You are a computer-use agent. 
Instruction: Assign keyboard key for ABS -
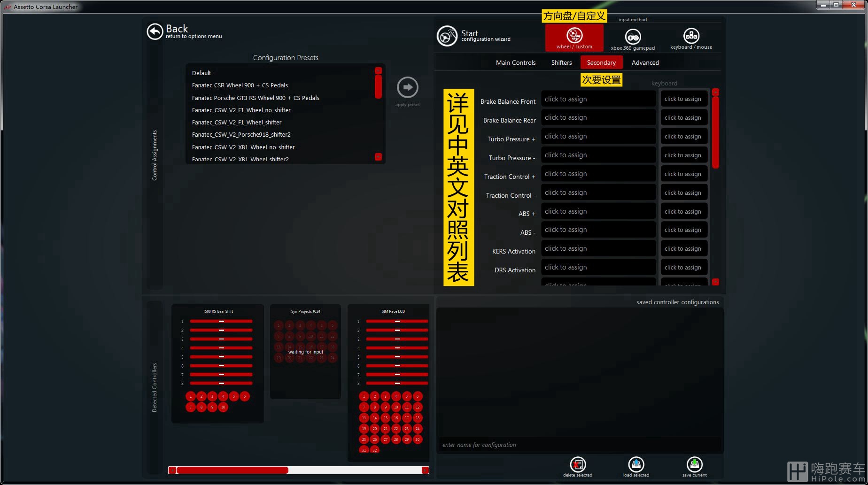pyautogui.click(x=684, y=230)
